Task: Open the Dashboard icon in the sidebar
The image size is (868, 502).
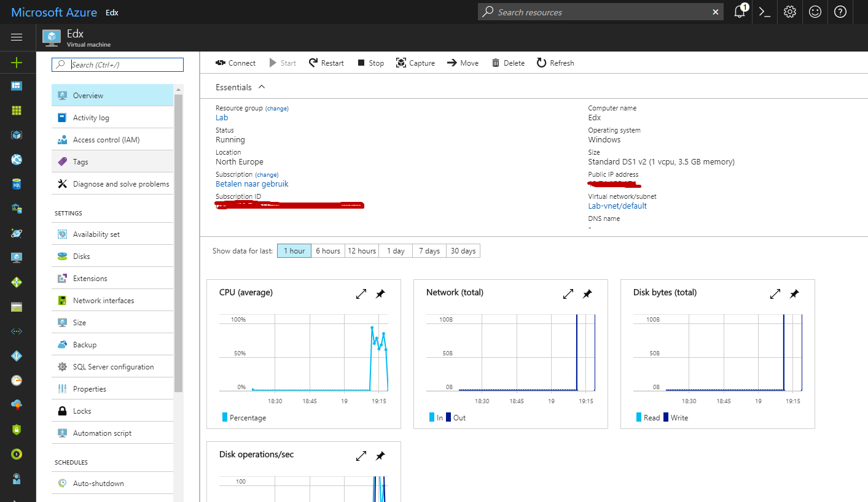Action: (17, 85)
